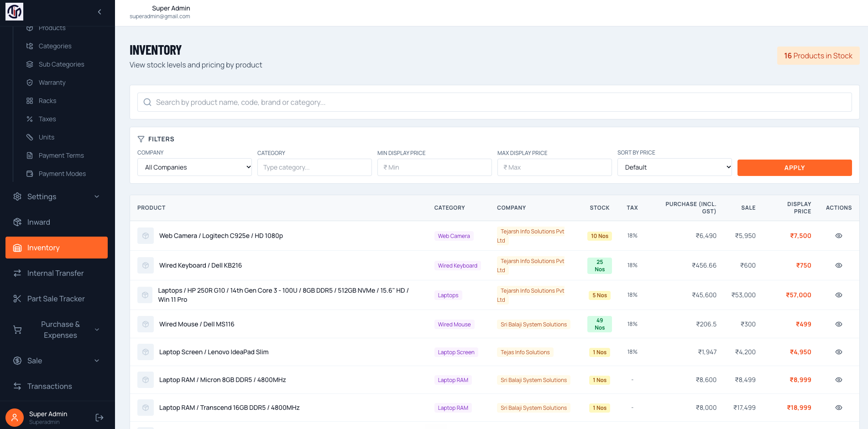Go to the Warranty section

coord(52,83)
